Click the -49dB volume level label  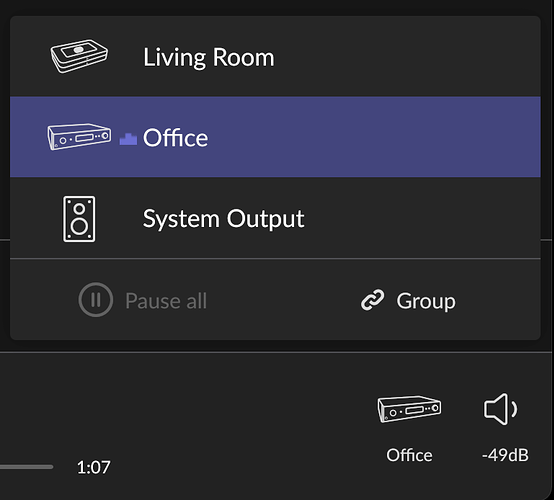(x=505, y=455)
